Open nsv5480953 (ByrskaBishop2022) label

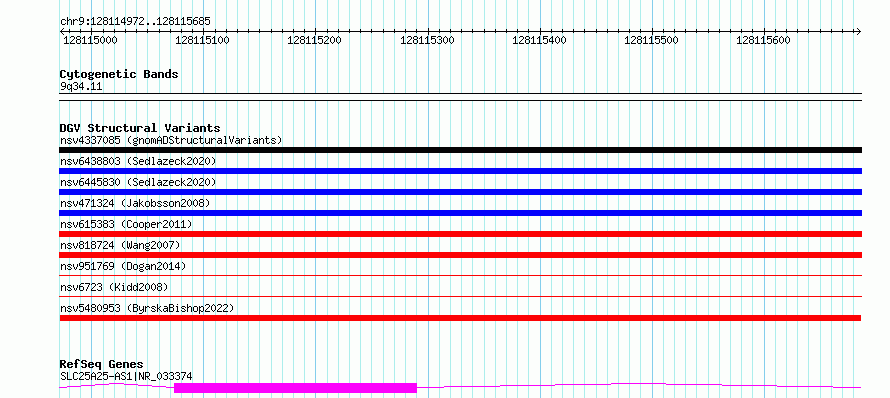[147, 308]
